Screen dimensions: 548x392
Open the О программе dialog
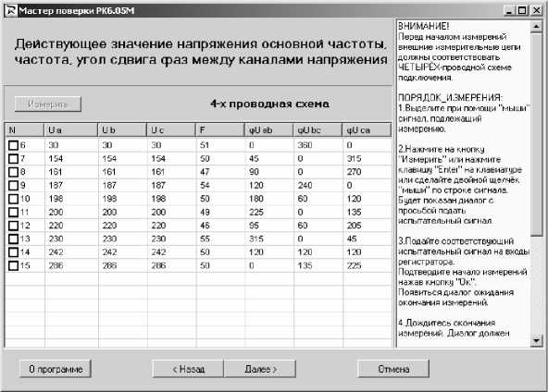(56, 369)
